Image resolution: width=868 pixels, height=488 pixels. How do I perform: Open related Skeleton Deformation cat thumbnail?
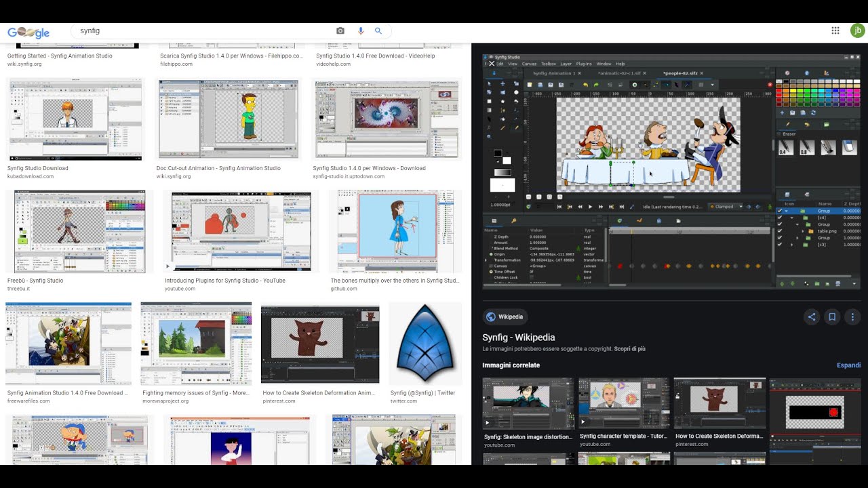719,403
